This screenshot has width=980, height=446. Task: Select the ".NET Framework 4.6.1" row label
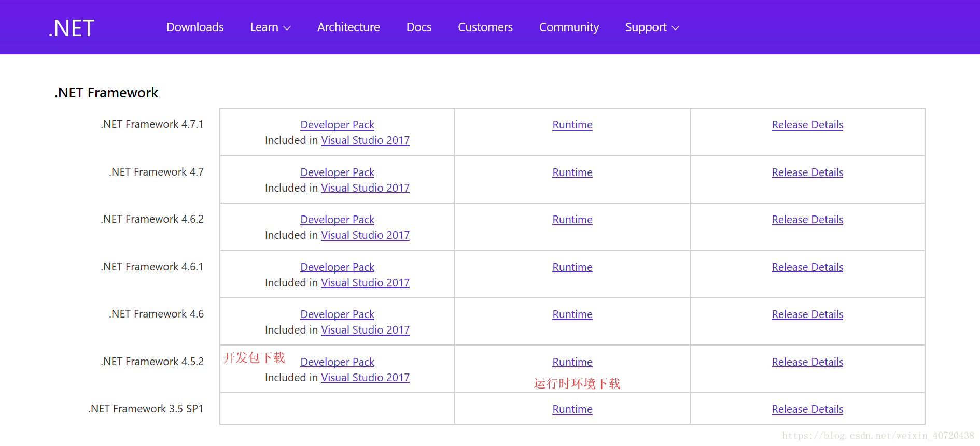point(152,267)
